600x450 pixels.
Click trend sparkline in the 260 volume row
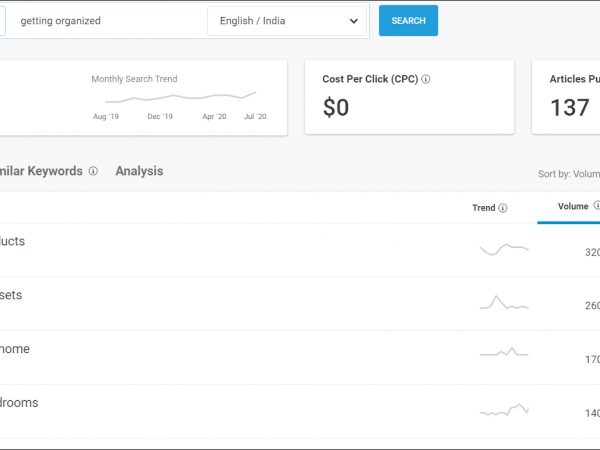[503, 302]
